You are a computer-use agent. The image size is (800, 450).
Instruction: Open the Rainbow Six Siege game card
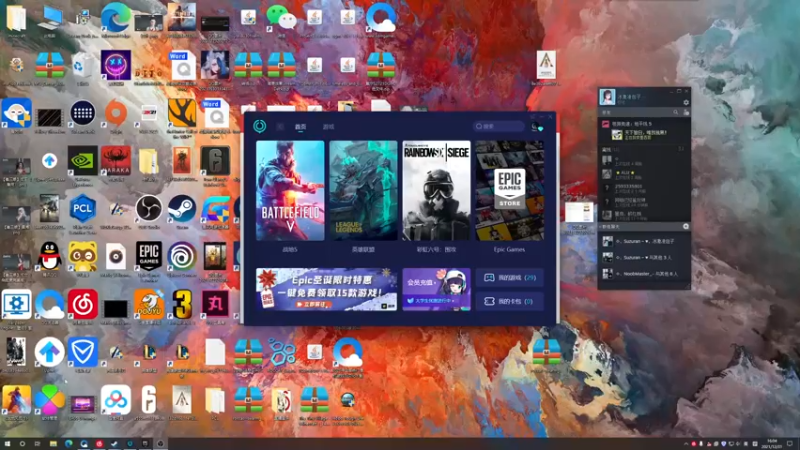(437, 191)
